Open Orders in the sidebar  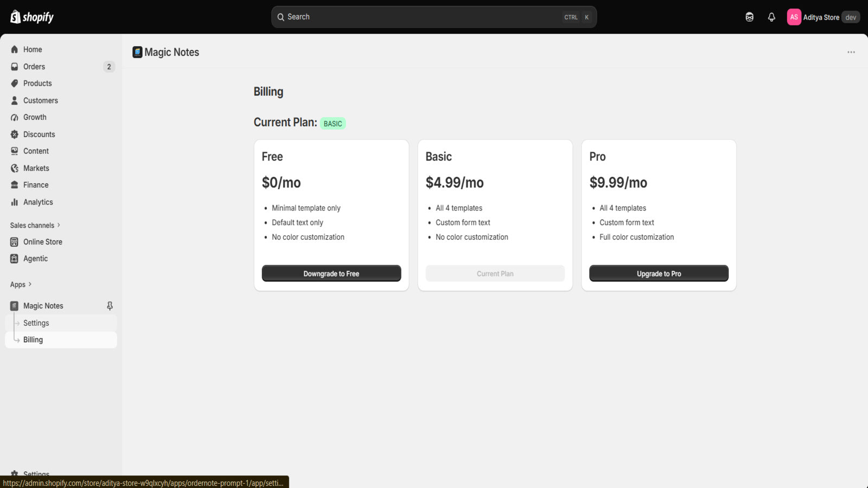tap(61, 67)
